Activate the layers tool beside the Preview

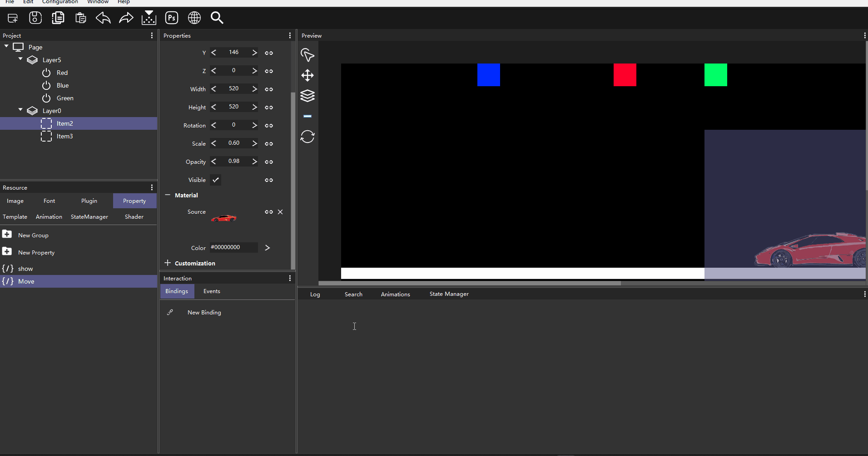[x=308, y=96]
